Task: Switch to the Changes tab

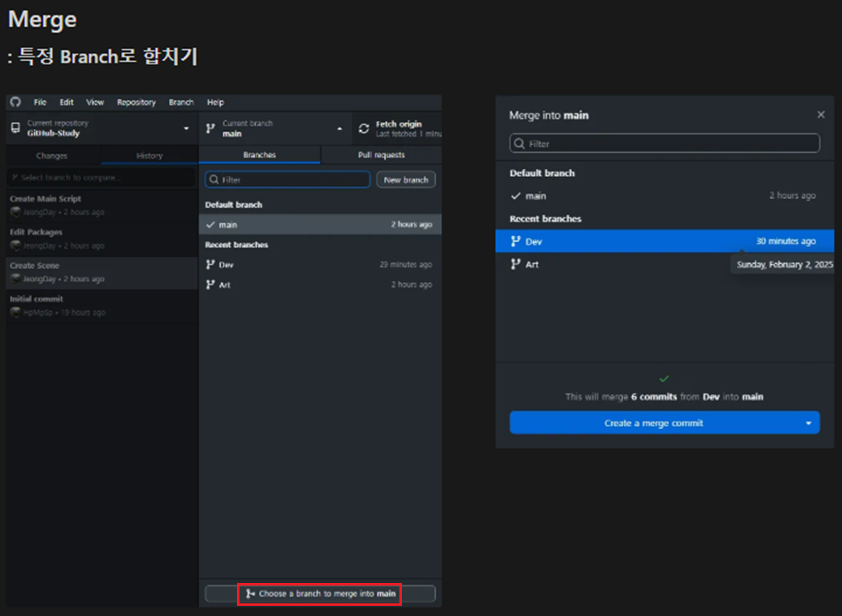Action: pos(52,155)
